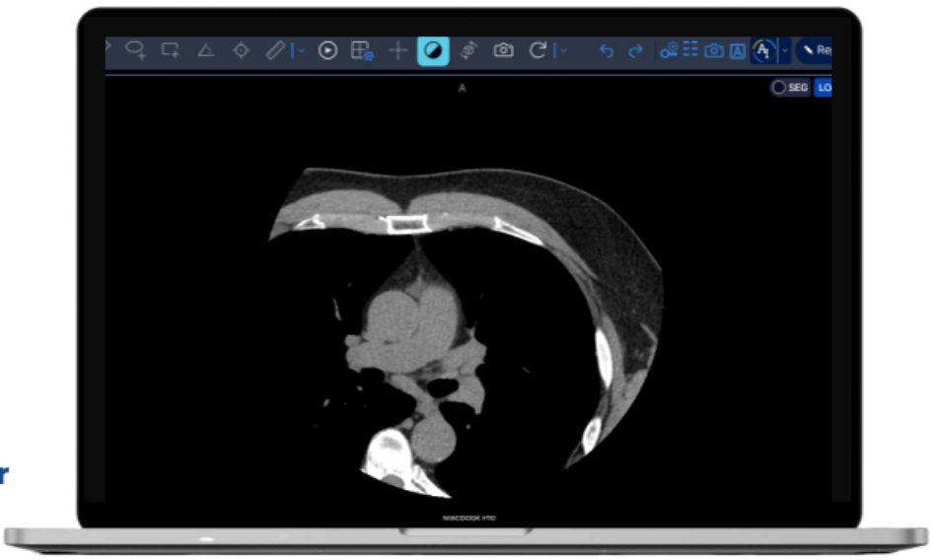The image size is (935, 560).
Task: Click the blue camera snapshot icon
Action: [x=714, y=50]
